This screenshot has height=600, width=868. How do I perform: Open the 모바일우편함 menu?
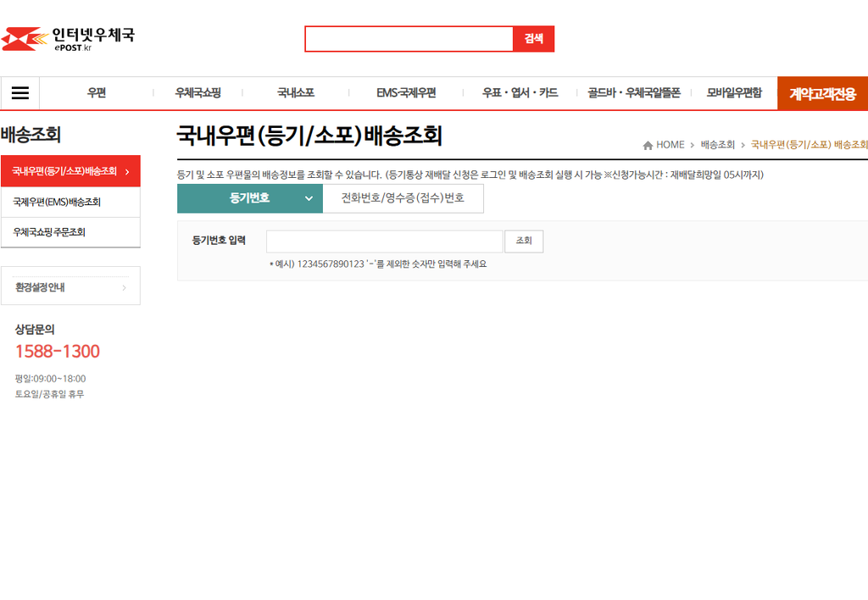coord(734,93)
